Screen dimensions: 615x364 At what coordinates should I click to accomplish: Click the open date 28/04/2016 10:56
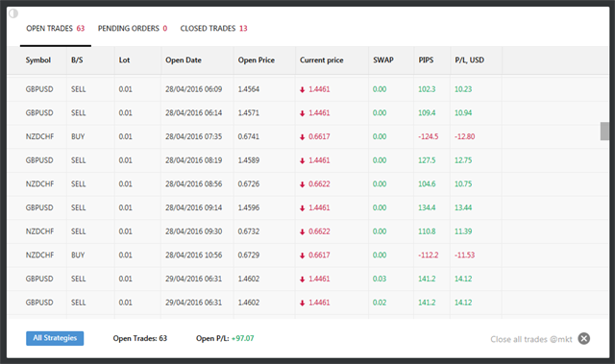(x=193, y=255)
